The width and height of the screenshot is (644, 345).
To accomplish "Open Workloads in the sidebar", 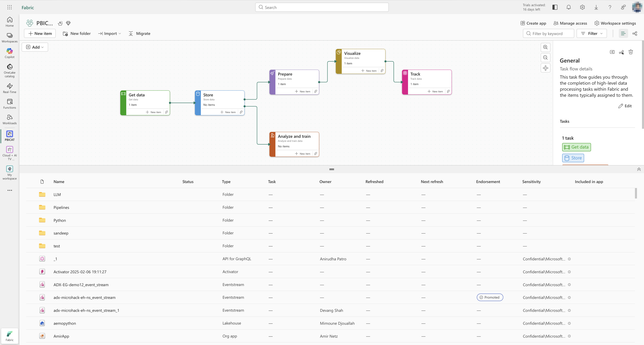I will pos(10,119).
